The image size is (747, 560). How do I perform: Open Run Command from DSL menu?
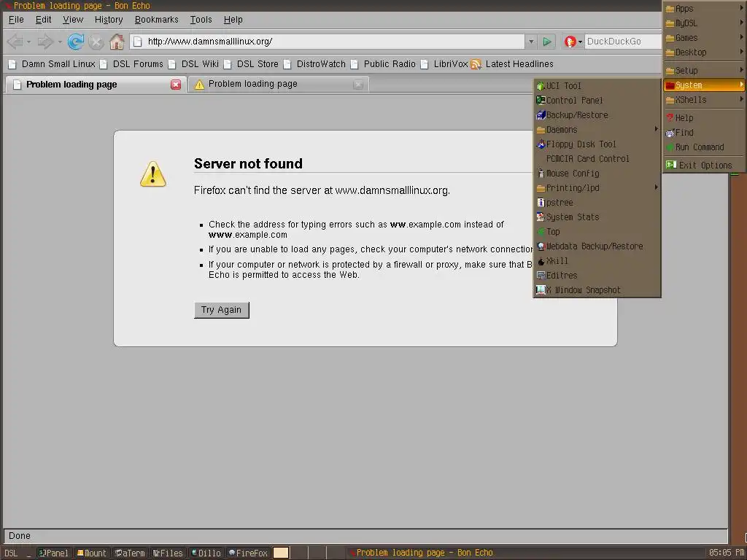coord(704,147)
